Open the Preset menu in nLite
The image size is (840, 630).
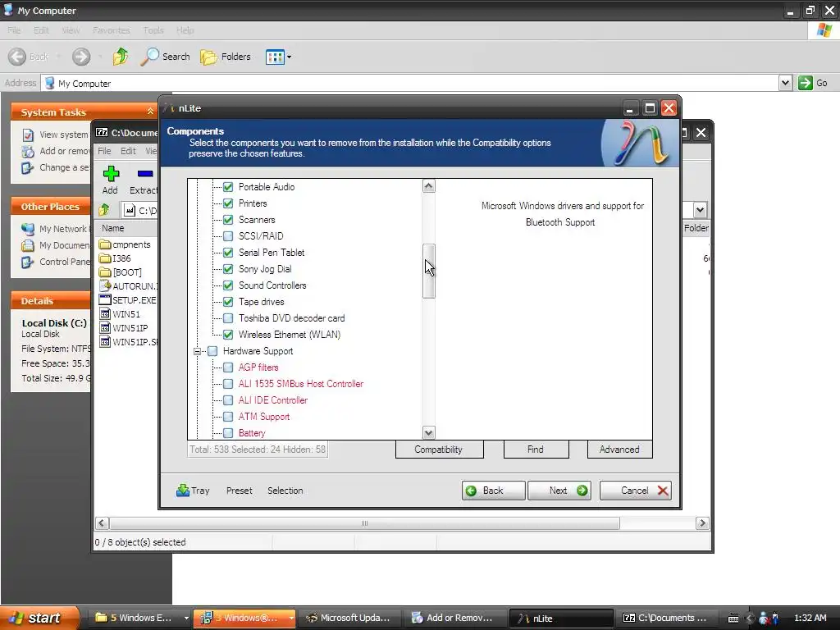click(239, 491)
